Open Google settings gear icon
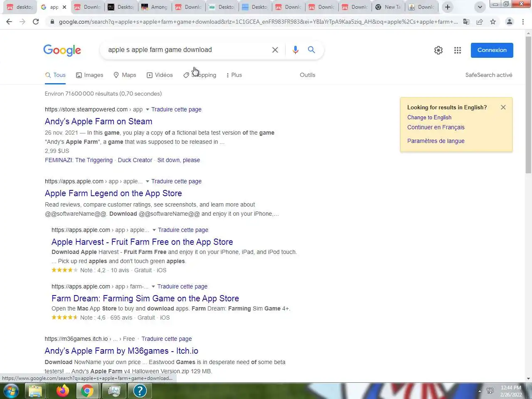Screen dimensions: 532x399 point(438,50)
